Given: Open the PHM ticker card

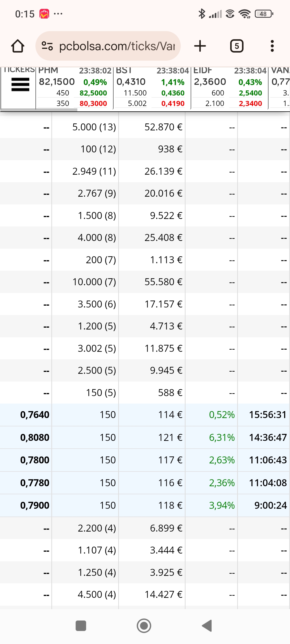Looking at the screenshot, I should pyautogui.click(x=74, y=87).
